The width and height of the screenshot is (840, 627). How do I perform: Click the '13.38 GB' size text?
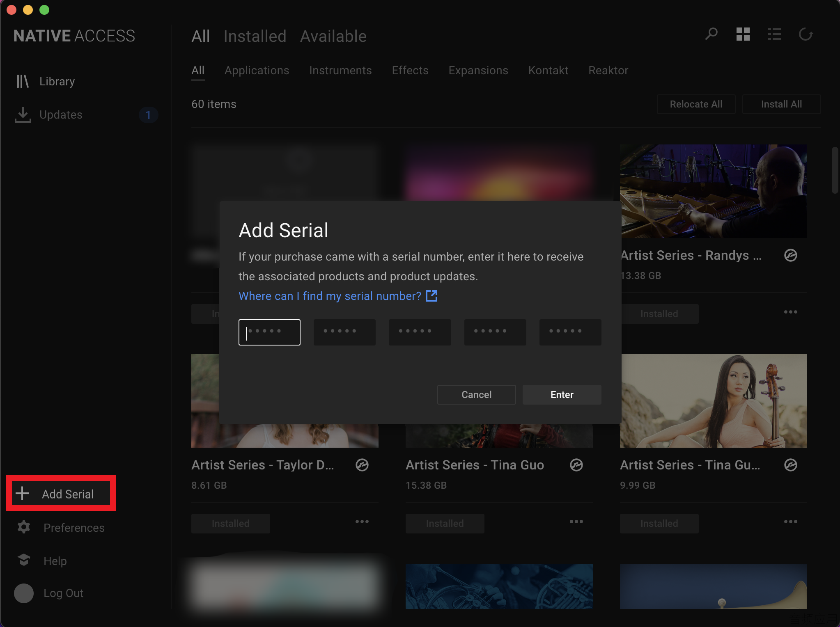point(641,276)
